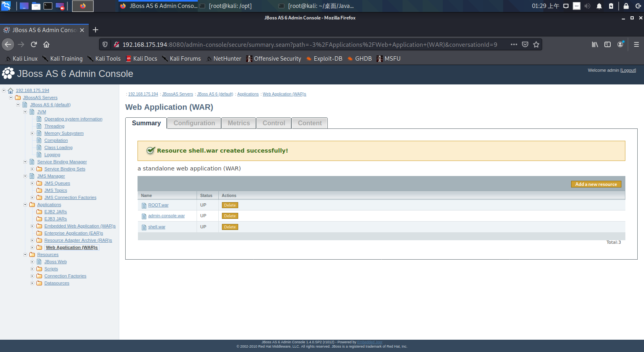Image resolution: width=644 pixels, height=352 pixels.
Task: Open the Firefox hamburger menu
Action: point(636,44)
